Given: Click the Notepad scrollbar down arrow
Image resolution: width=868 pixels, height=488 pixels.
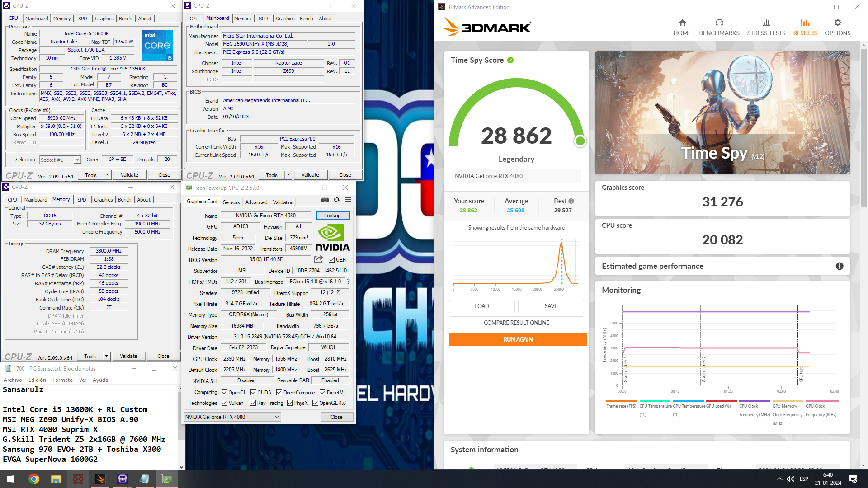Looking at the screenshot, I should point(181,467).
